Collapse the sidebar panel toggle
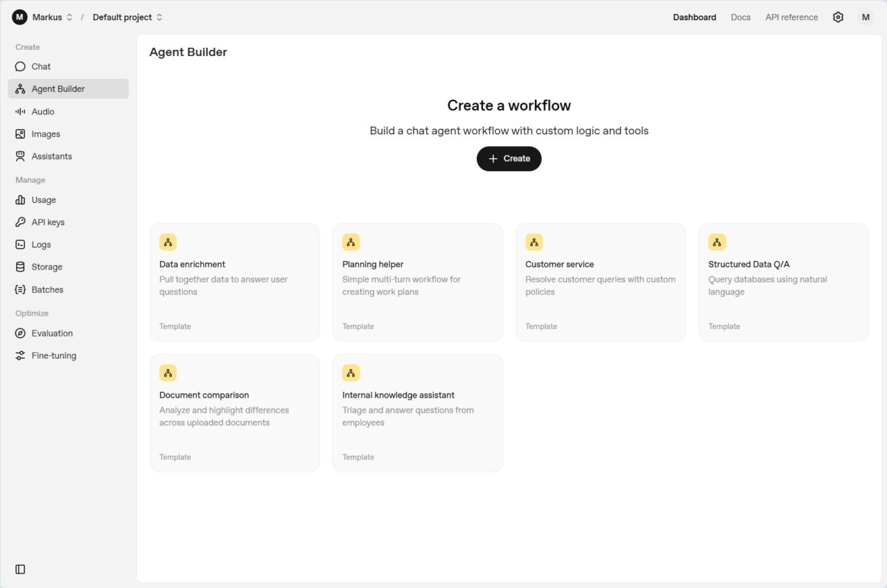The image size is (887, 588). click(x=20, y=569)
